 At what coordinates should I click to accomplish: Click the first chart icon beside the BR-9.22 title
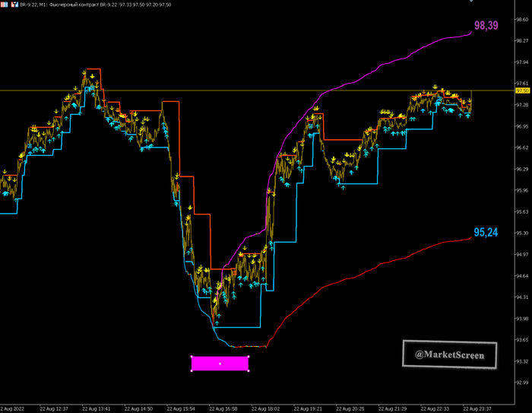point(4,4)
